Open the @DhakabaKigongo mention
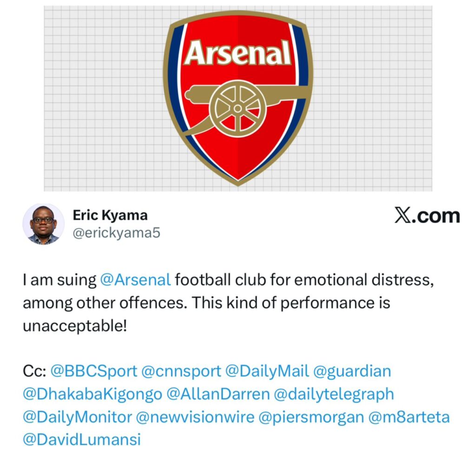476x476 pixels. pyautogui.click(x=93, y=394)
